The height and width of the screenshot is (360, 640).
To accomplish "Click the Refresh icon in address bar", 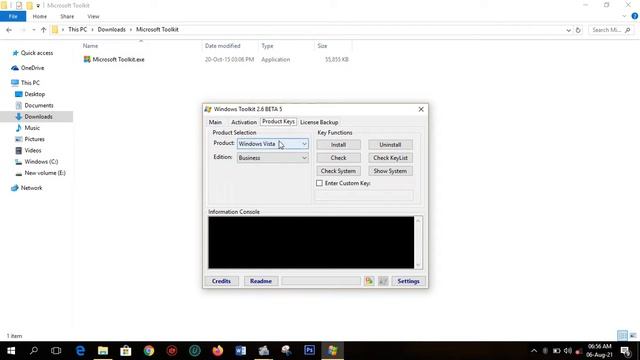I will point(578,30).
